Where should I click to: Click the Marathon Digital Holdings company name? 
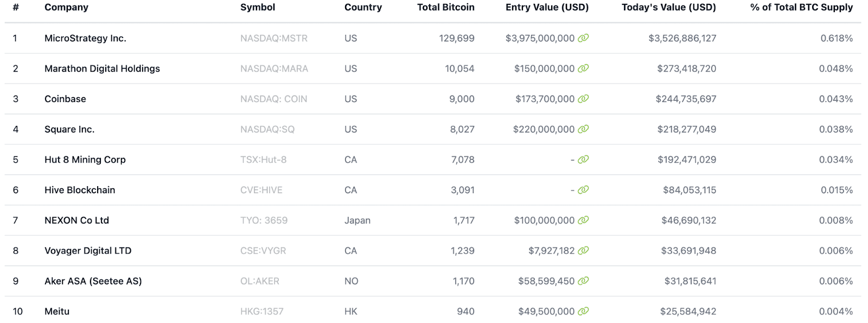pos(102,69)
